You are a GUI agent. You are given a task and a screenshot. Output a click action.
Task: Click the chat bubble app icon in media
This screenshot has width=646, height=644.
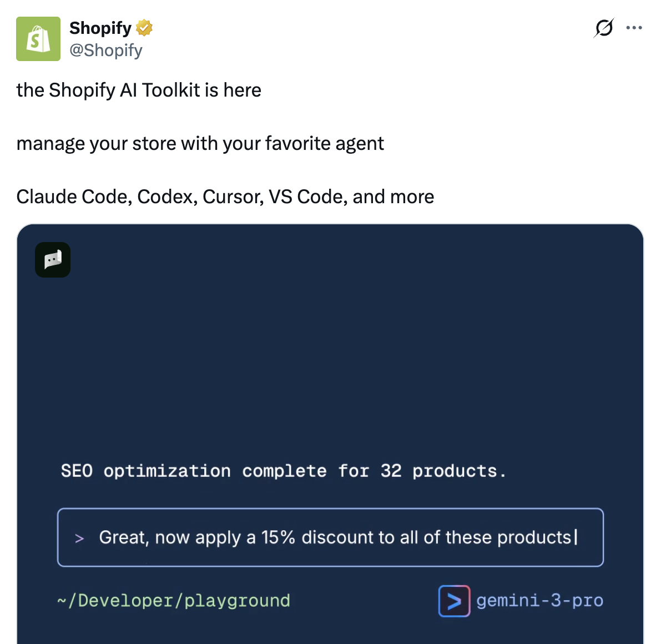(x=53, y=260)
